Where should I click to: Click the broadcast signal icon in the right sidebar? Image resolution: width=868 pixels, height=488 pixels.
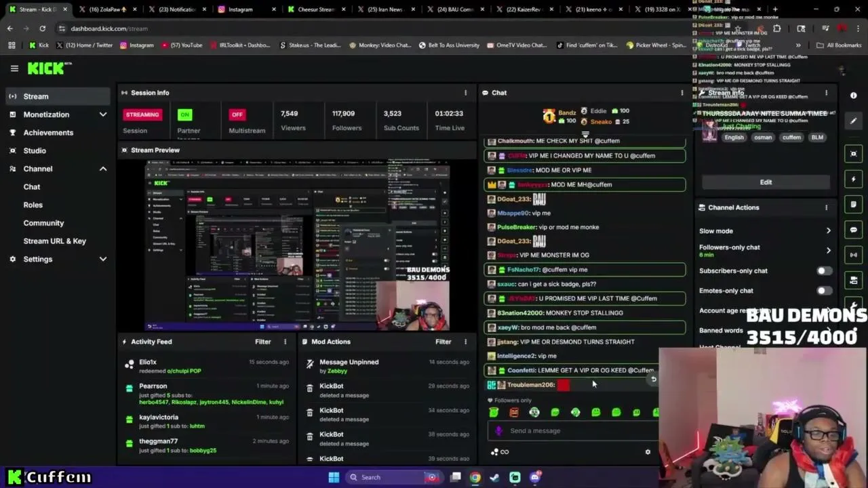[x=854, y=255]
